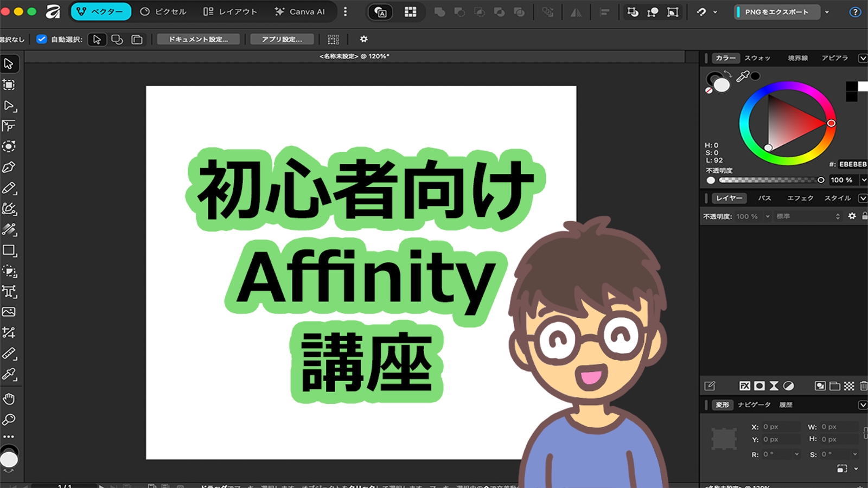Select the Zoom magnifier tool
Screen dimensions: 868x488
(9, 420)
